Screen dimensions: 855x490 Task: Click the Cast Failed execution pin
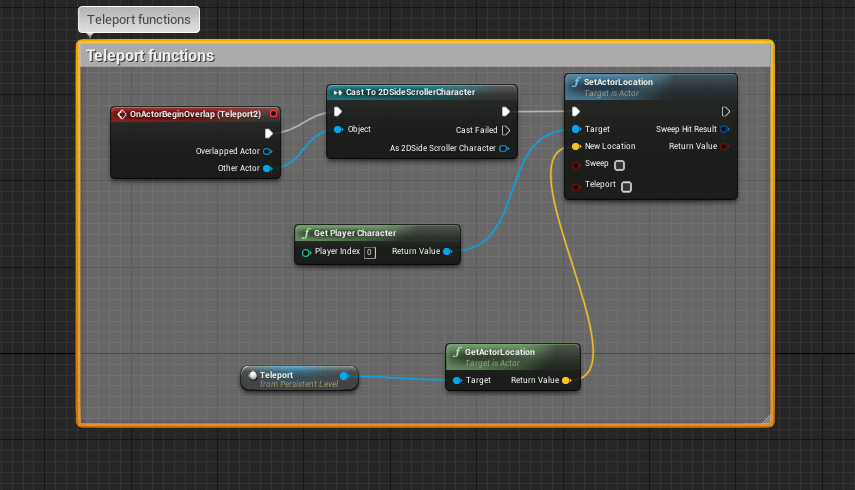[x=506, y=130]
